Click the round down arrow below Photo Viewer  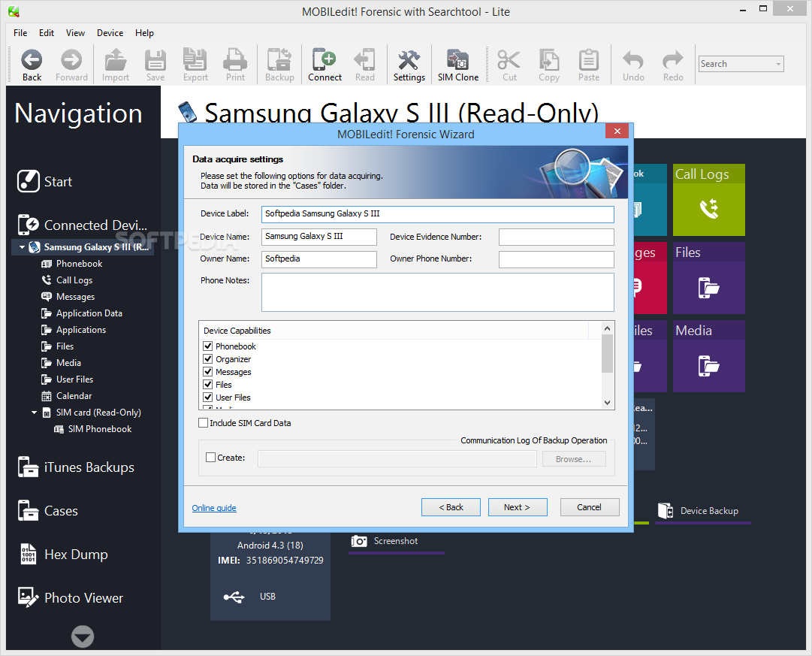[x=83, y=636]
